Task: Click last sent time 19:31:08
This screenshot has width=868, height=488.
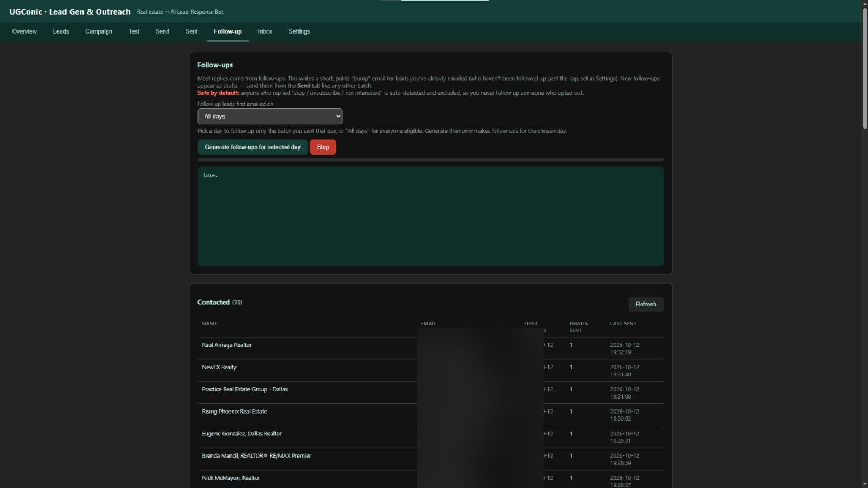Action: 621,397
